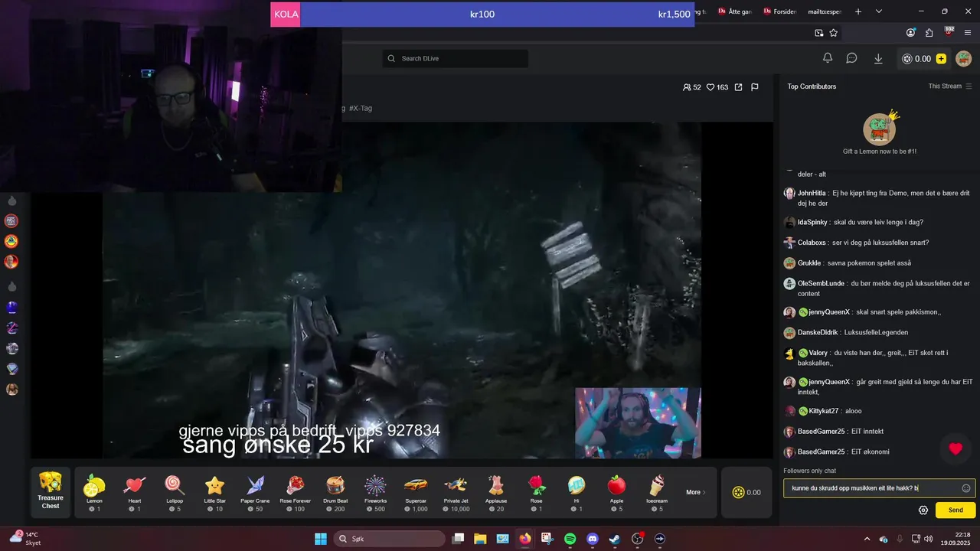This screenshot has width=980, height=551.
Task: Switch to the Åtte gan browser tab
Action: click(x=734, y=11)
